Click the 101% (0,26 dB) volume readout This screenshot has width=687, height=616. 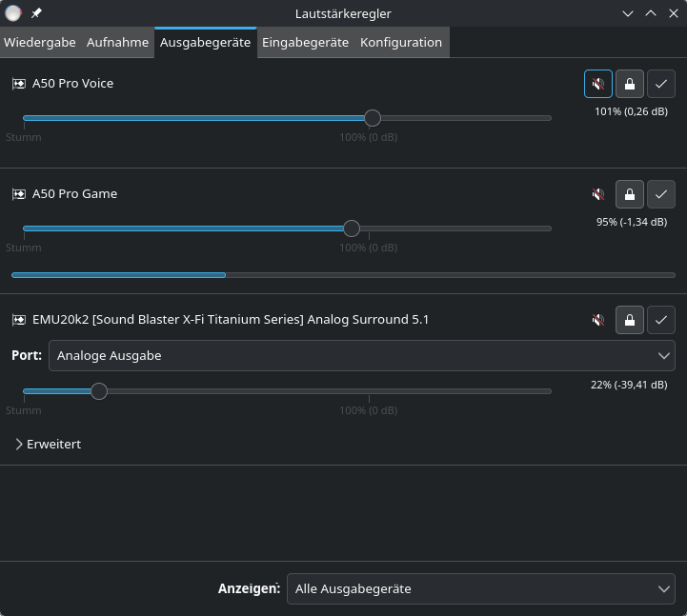pos(631,111)
